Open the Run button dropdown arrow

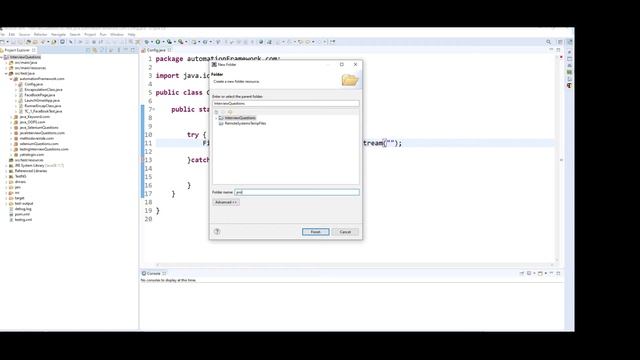coord(163,42)
